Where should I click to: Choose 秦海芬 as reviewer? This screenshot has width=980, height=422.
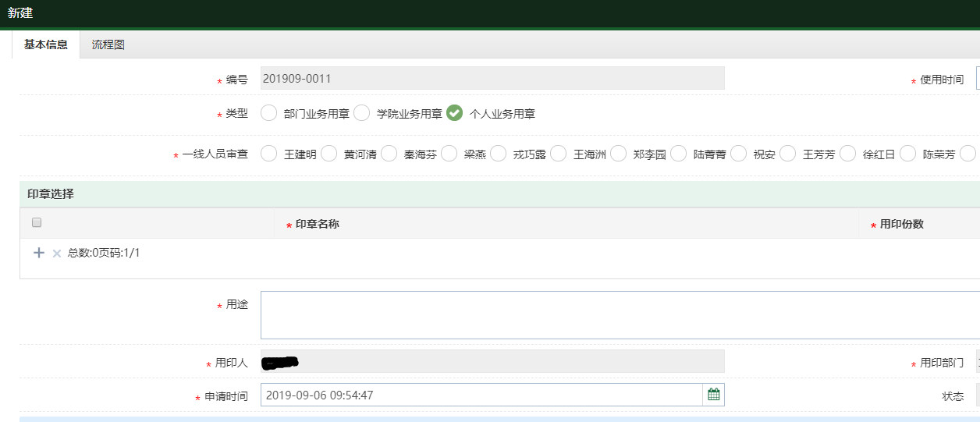point(389,154)
